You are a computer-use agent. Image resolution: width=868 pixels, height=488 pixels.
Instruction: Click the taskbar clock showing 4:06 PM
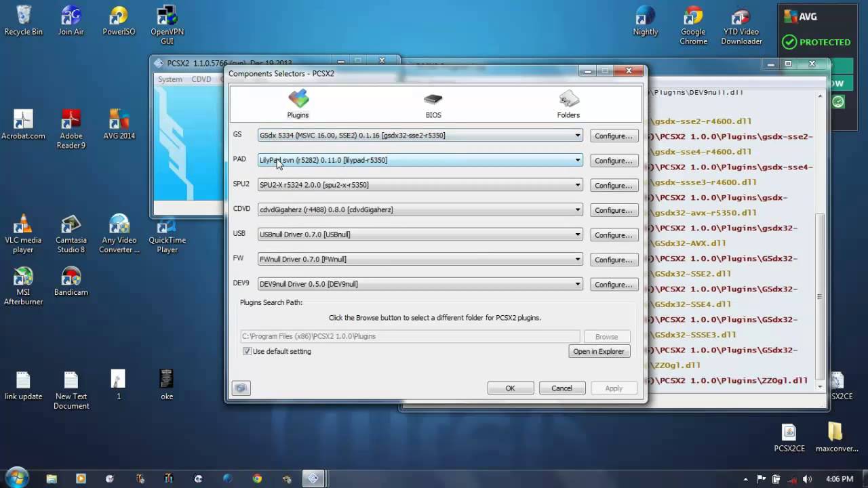(x=840, y=479)
